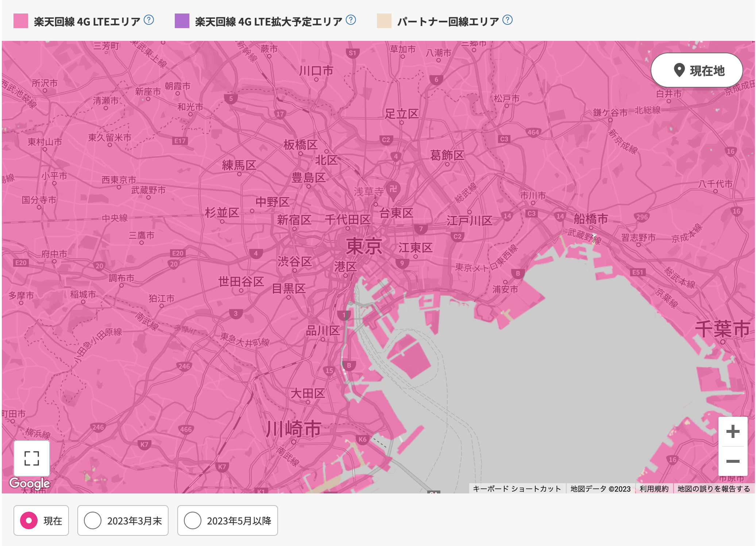Click the 川口市 label on the map

tap(316, 70)
